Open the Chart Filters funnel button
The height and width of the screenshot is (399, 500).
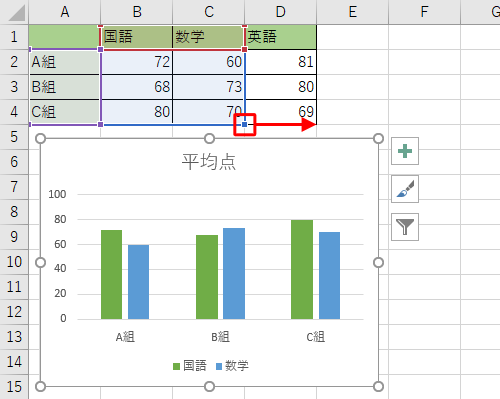tap(405, 227)
